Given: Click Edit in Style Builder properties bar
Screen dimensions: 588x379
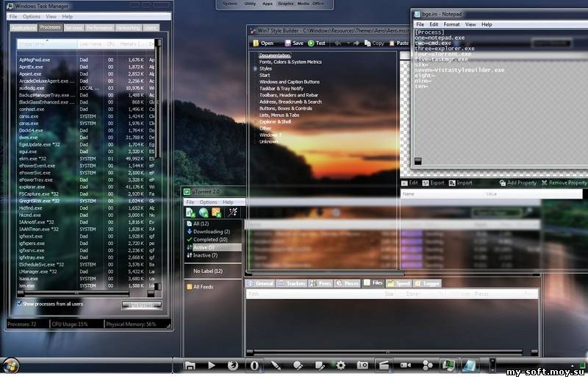Looking at the screenshot, I should pyautogui.click(x=409, y=183).
